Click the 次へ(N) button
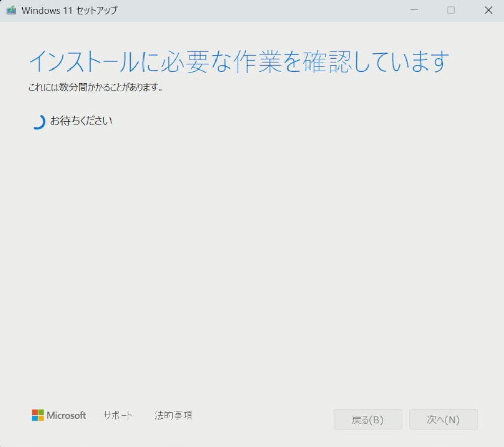 pyautogui.click(x=443, y=419)
